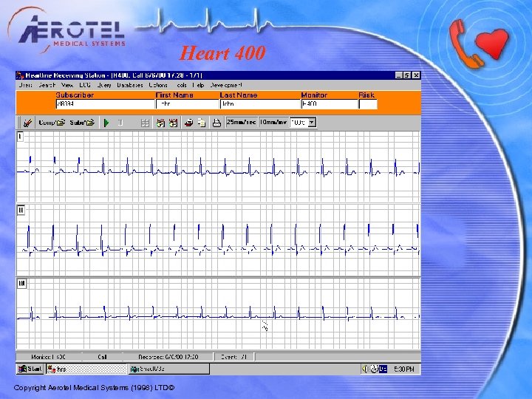Click the speaker volume tray icon
Viewport: 532px width, 399px height.
coord(365,369)
